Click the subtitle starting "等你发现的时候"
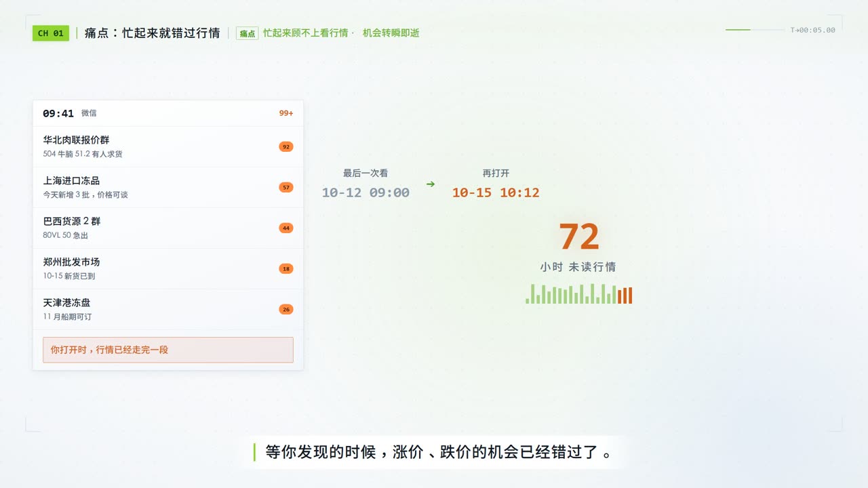Image resolution: width=868 pixels, height=488 pixels. [438, 452]
